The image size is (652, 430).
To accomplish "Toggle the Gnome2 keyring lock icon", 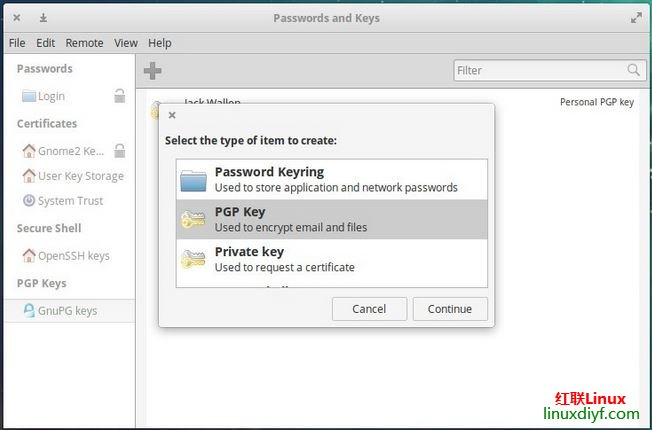I will [x=119, y=151].
